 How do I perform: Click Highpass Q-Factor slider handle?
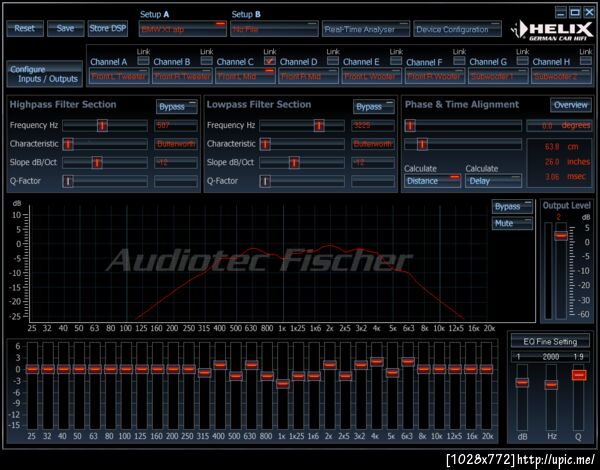click(68, 181)
